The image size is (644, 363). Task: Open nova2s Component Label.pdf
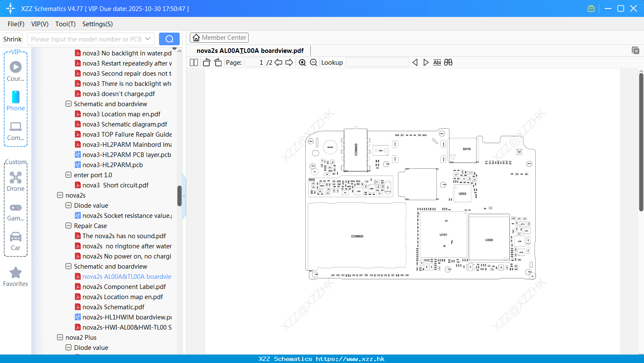tap(120, 286)
